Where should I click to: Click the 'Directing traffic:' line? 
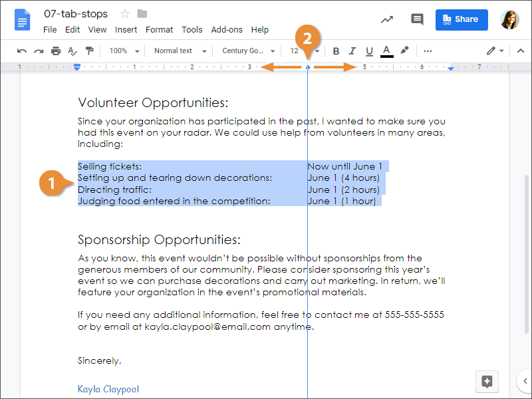(114, 190)
